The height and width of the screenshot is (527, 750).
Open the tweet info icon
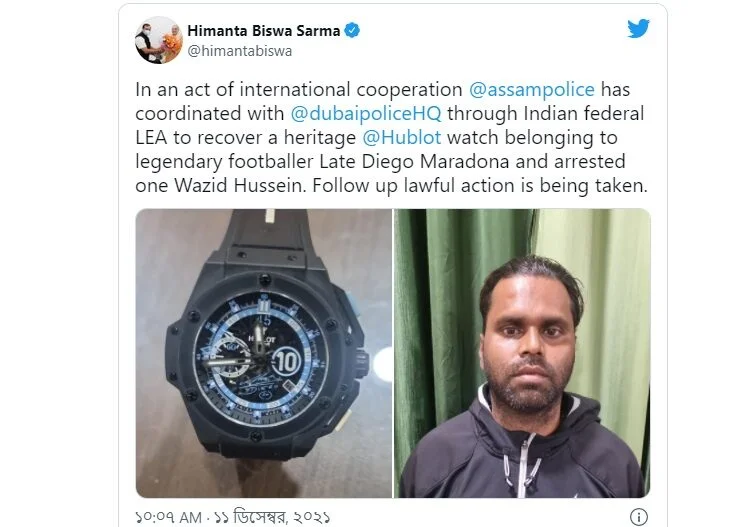[639, 516]
